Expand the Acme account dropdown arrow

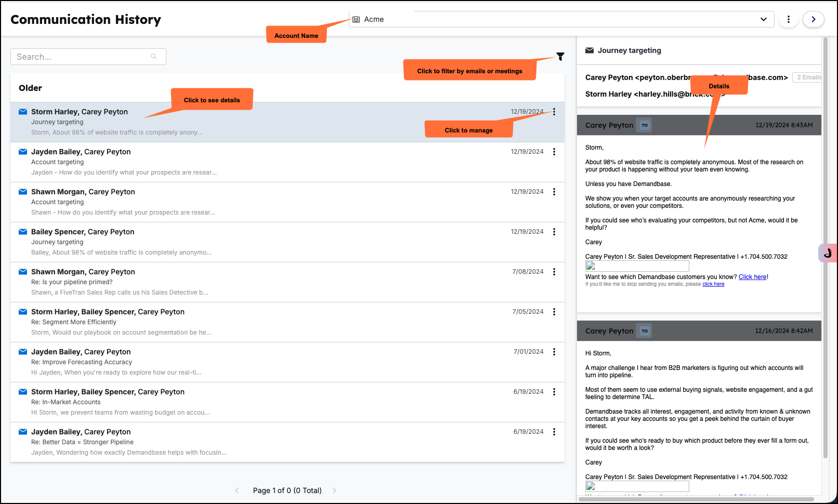764,19
